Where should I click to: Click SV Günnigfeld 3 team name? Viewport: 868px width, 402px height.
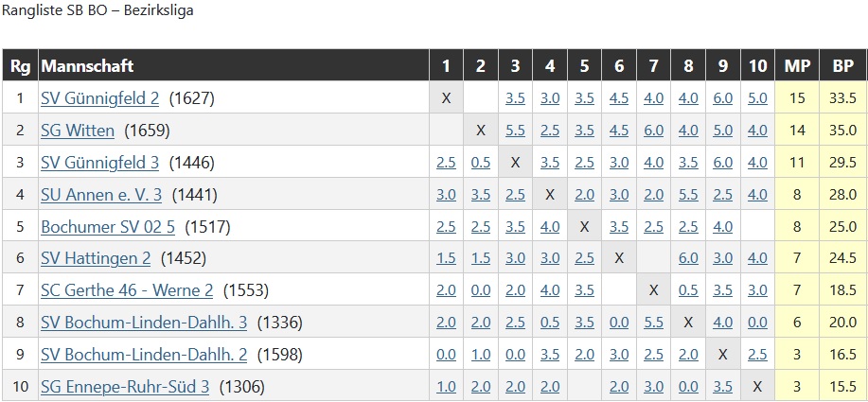pos(99,163)
